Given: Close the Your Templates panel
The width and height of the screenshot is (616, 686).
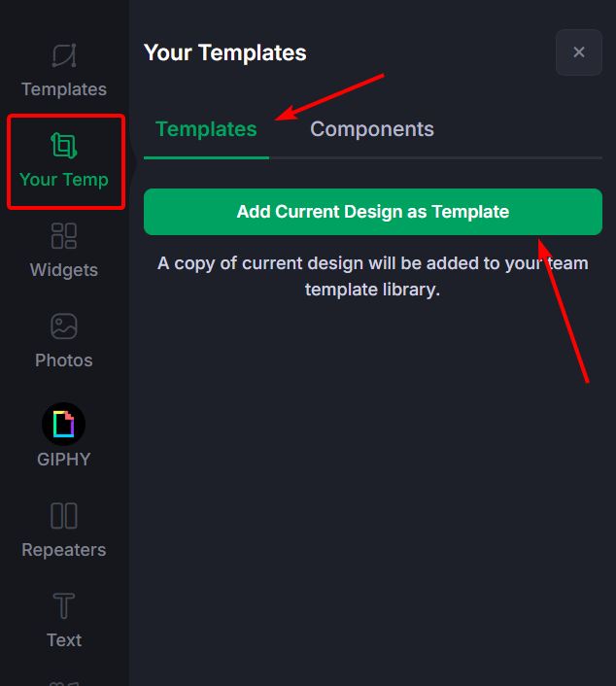Looking at the screenshot, I should point(579,52).
